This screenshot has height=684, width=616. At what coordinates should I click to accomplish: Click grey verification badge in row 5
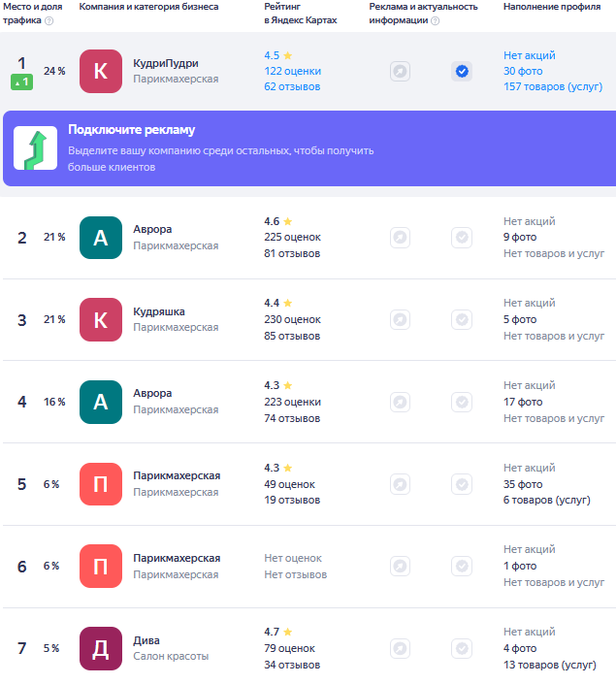tap(462, 484)
